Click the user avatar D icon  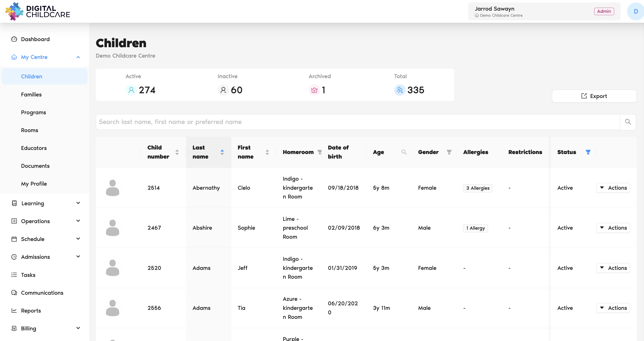635,11
